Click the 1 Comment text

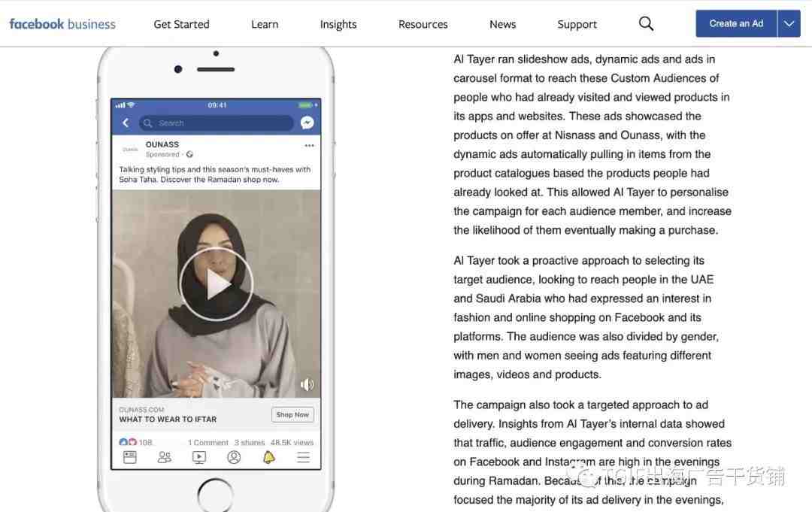coord(208,443)
